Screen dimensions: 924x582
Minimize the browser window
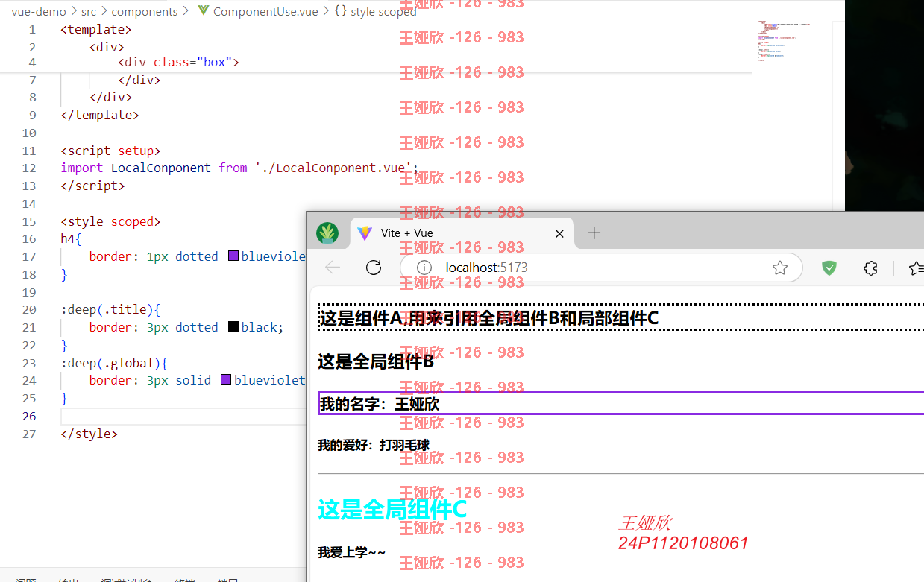909,231
